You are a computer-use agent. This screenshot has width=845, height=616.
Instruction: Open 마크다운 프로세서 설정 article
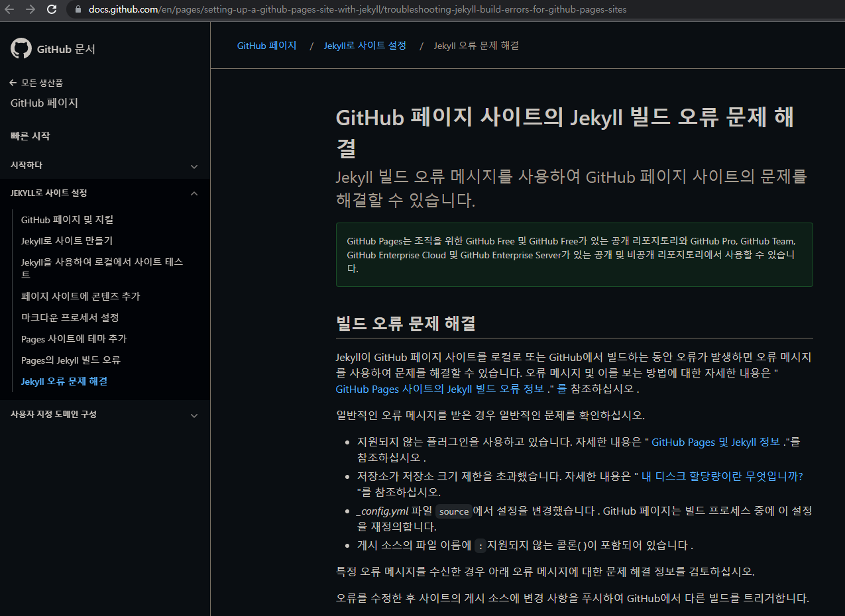point(70,318)
